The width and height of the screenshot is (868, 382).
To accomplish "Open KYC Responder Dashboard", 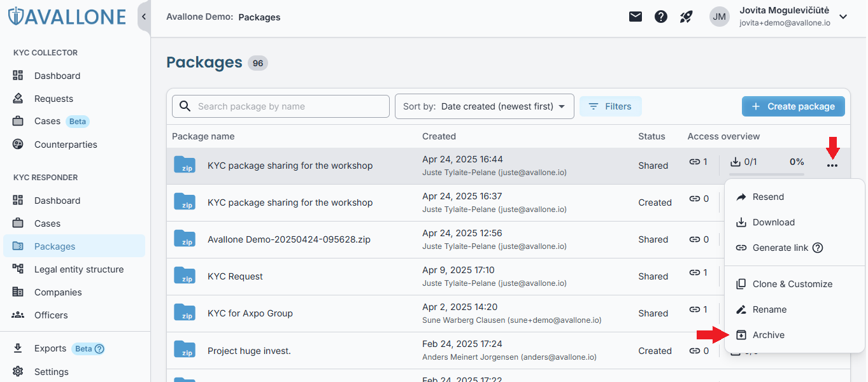I will (x=57, y=201).
